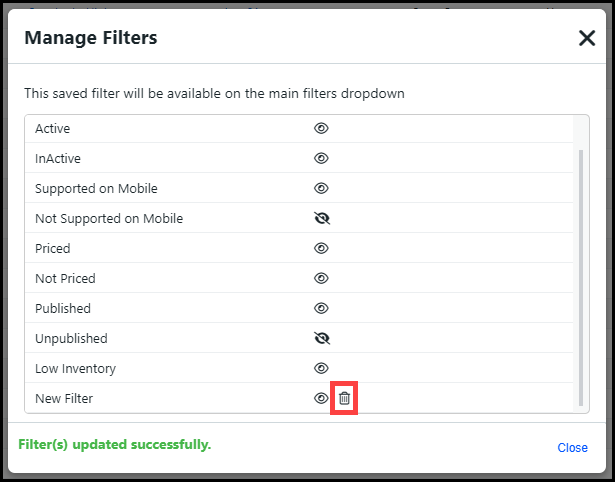Show the Not Supported on Mobile filter
Image resolution: width=615 pixels, height=482 pixels.
(x=321, y=218)
